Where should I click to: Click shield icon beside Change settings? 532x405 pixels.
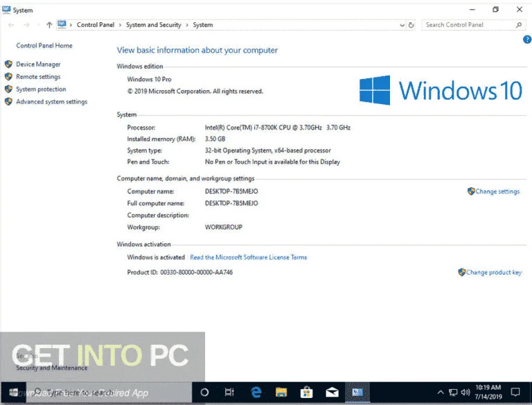point(471,191)
